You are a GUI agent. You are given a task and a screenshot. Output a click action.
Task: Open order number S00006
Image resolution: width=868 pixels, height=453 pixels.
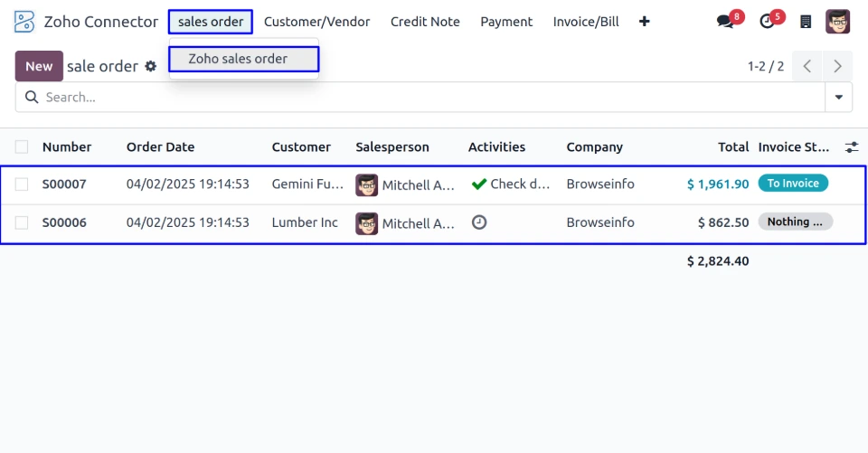coord(64,222)
